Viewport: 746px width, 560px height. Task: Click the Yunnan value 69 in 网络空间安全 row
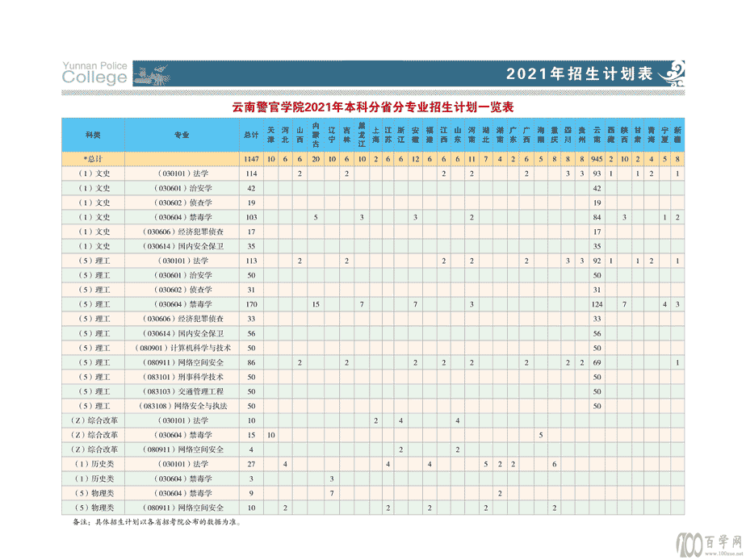click(597, 363)
